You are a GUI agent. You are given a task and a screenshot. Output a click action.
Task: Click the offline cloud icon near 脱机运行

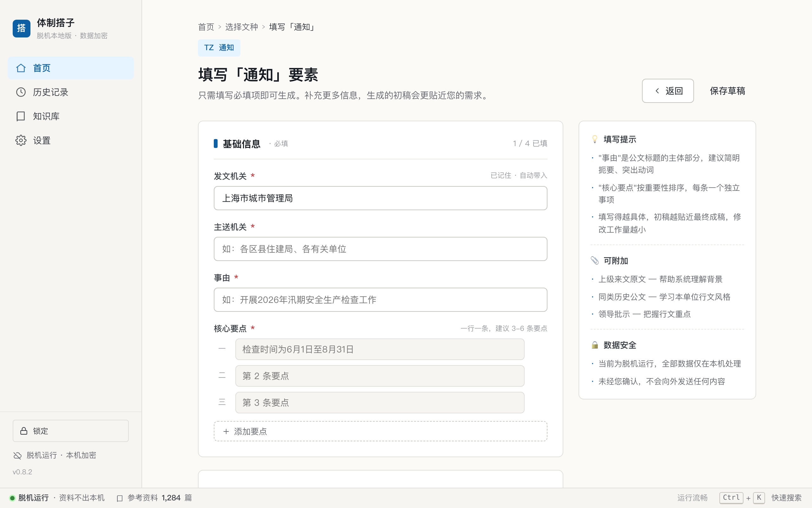17,455
